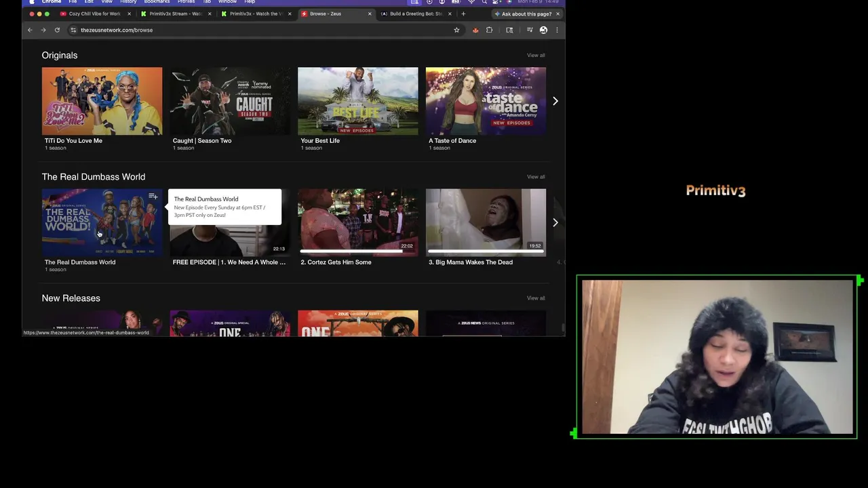Open 3. Big Mama Wakes The Dead title

(471, 262)
